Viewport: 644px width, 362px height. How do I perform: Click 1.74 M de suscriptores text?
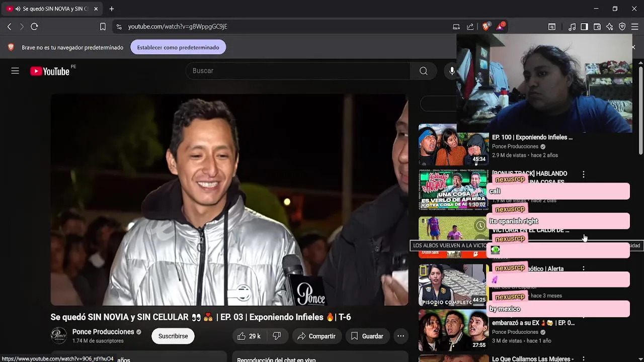(98, 341)
